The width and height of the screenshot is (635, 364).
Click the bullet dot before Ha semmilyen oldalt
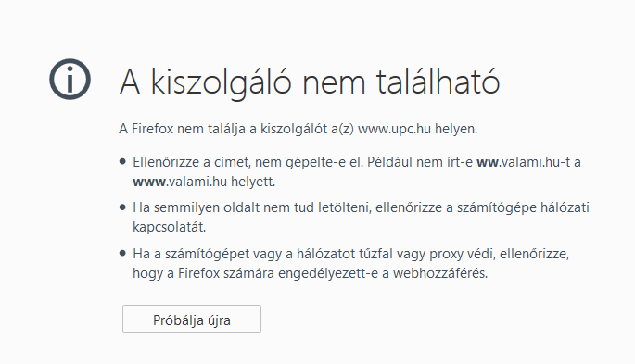click(122, 207)
